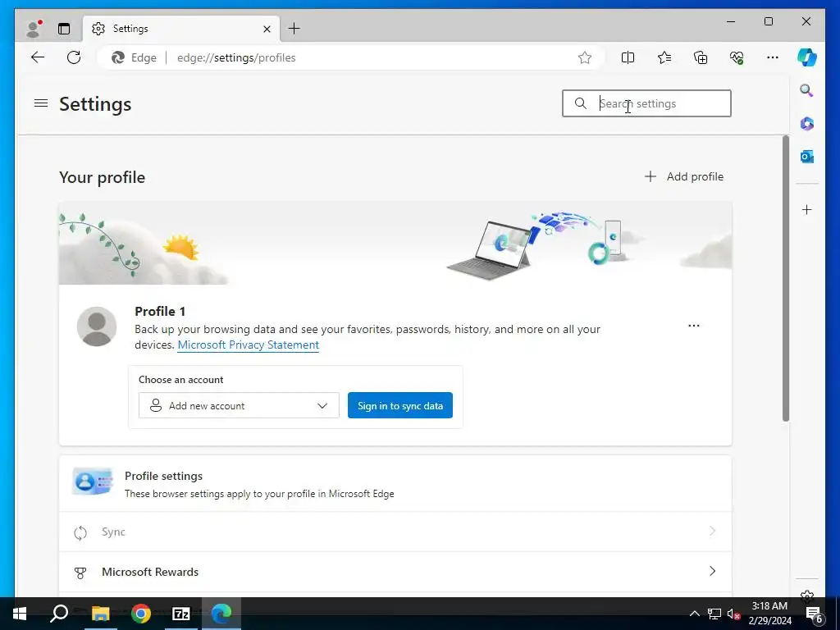
Task: Open 7-Zip from the taskbar
Action: (x=181, y=614)
